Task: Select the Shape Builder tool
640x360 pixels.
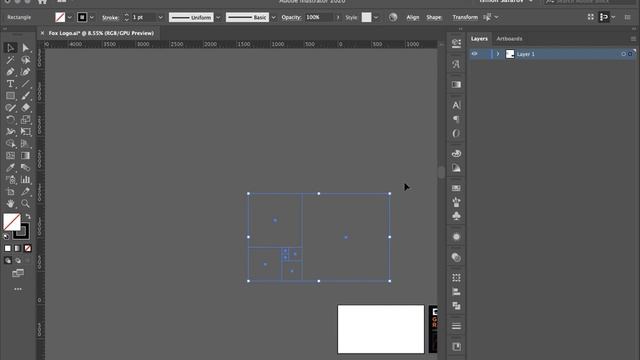Action: [x=10, y=144]
